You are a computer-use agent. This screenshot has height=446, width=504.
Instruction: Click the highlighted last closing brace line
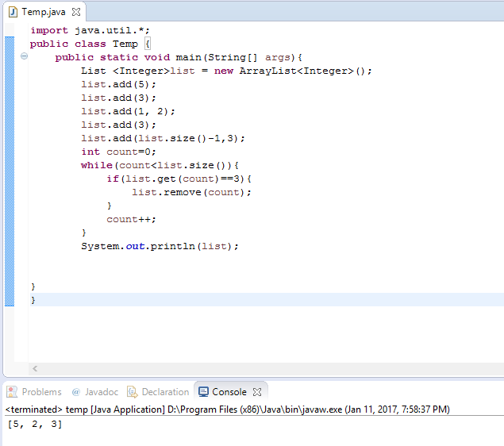click(267, 299)
